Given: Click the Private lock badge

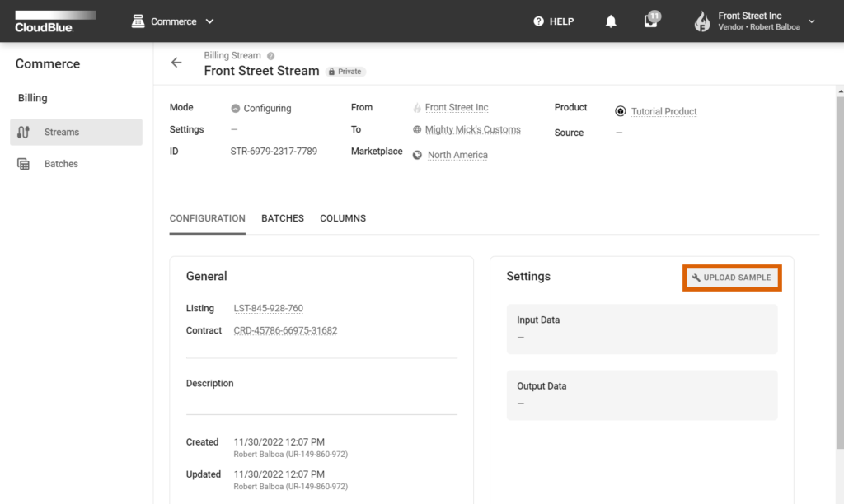Looking at the screenshot, I should pos(345,72).
